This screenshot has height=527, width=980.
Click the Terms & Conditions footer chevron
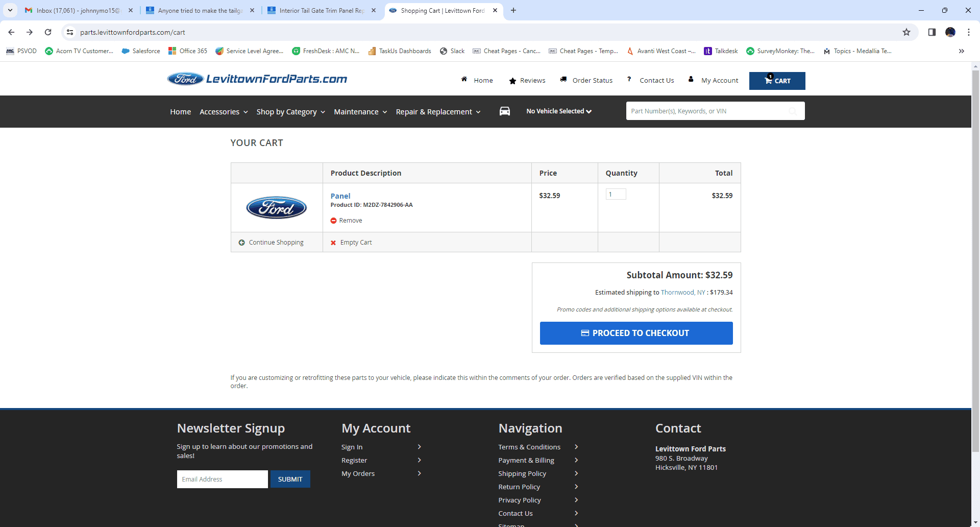click(x=576, y=447)
